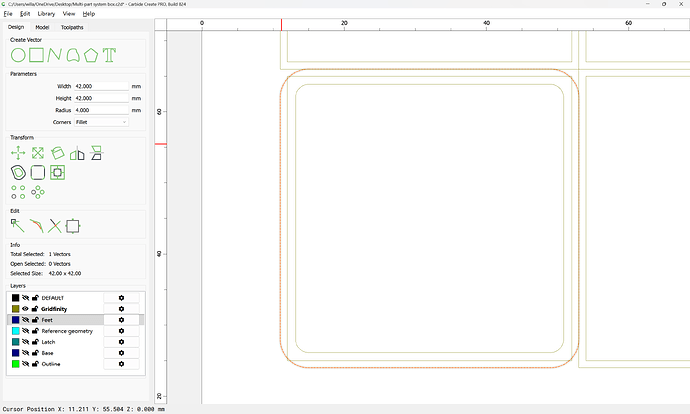Select the Circle vector tool
The height and width of the screenshot is (414, 690).
coord(18,55)
